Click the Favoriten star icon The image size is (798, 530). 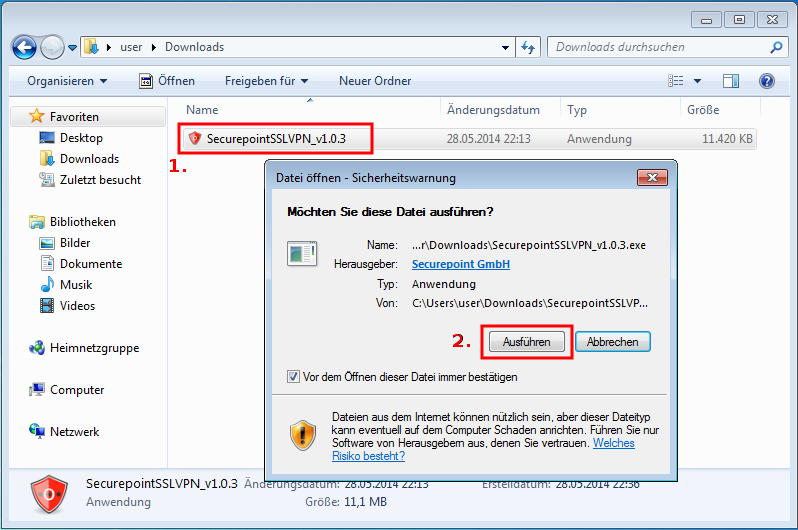point(37,116)
